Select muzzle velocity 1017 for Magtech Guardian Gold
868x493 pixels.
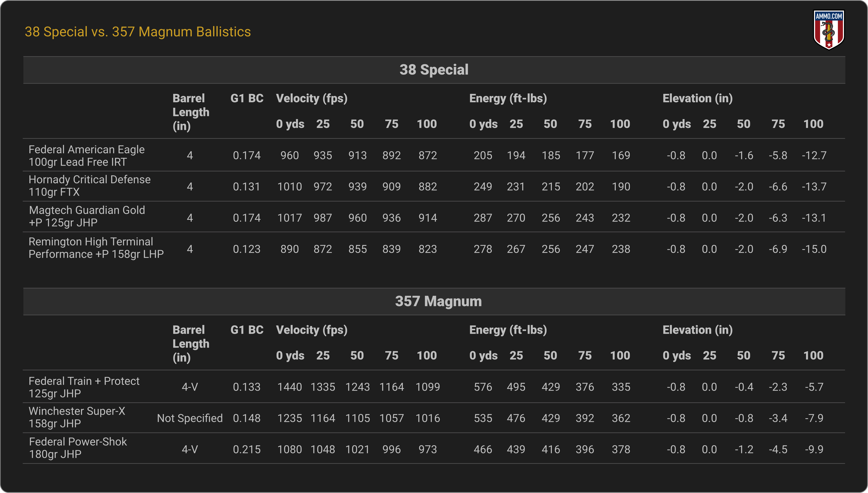click(290, 218)
